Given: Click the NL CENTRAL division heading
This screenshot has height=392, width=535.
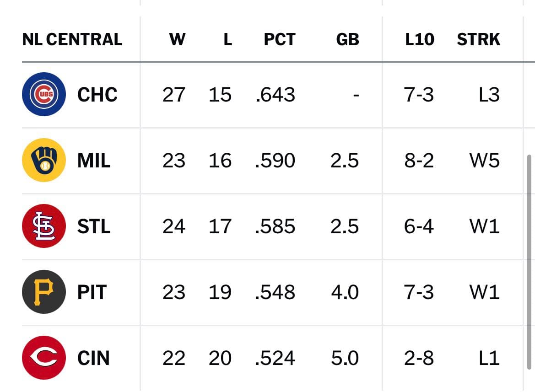Looking at the screenshot, I should click(x=72, y=39).
